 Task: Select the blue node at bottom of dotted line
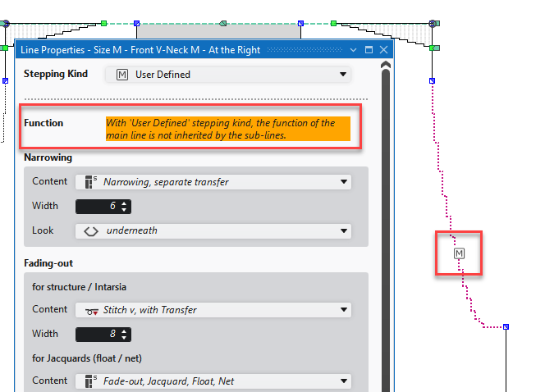pos(506,327)
